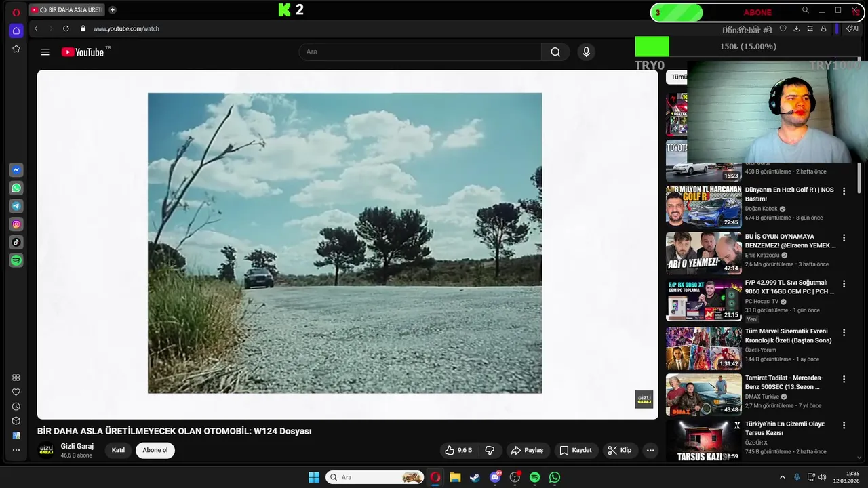Open Golf R video thumbnail
Screen dimensions: 868x488
[x=703, y=207]
